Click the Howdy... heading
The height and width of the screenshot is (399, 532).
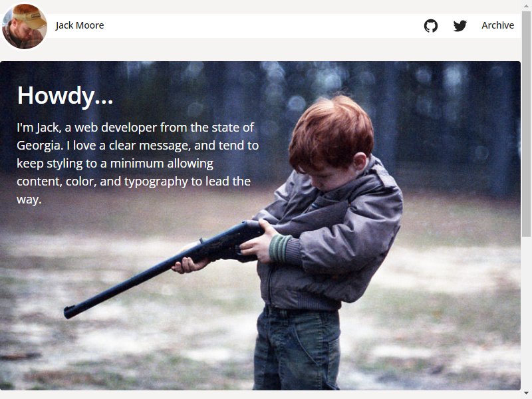point(65,96)
